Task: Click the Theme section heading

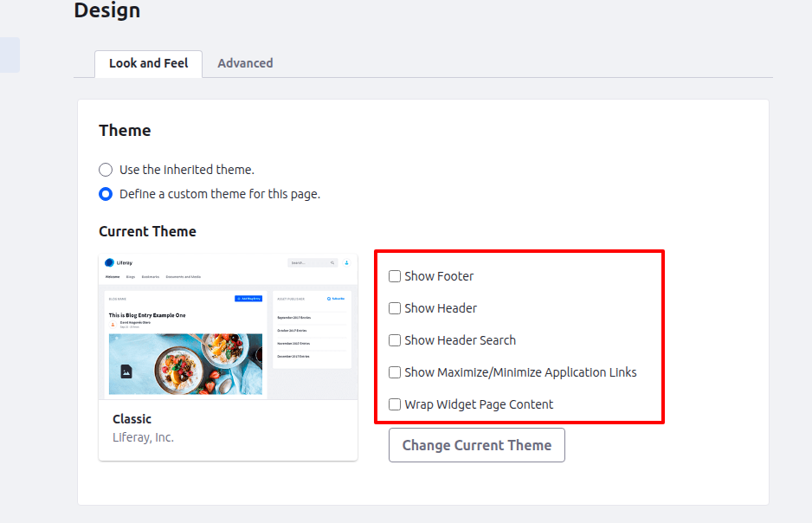Action: (x=125, y=131)
